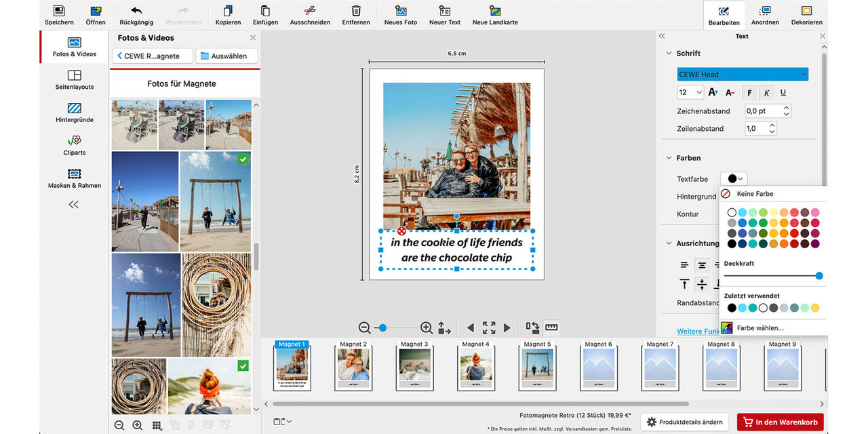Switch to the Dekorieren tab

pyautogui.click(x=806, y=15)
